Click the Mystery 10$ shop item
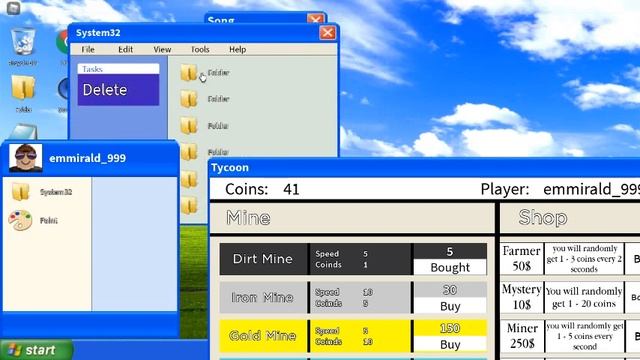Screen dimensions: 640x360 click(x=522, y=297)
